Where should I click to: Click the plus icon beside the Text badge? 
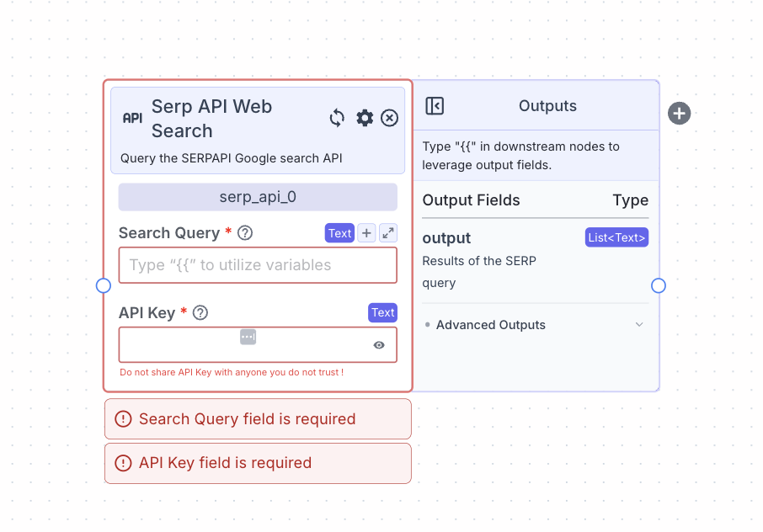pyautogui.click(x=365, y=232)
